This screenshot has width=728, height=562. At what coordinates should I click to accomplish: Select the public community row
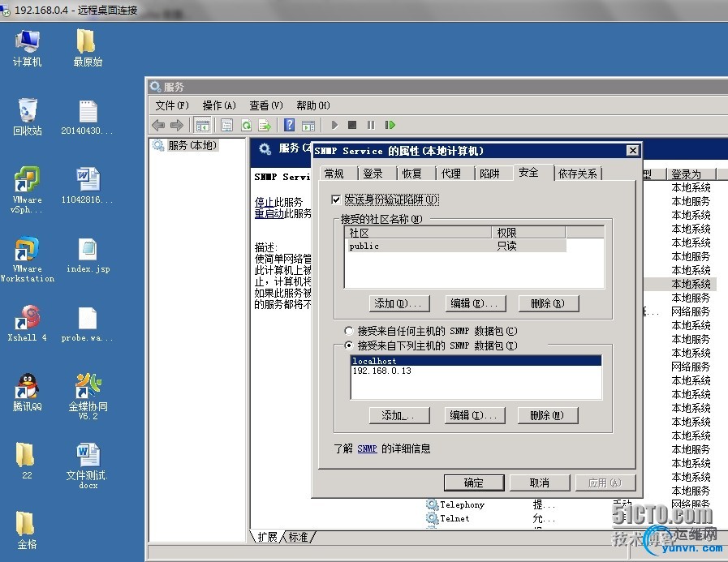tap(457, 246)
